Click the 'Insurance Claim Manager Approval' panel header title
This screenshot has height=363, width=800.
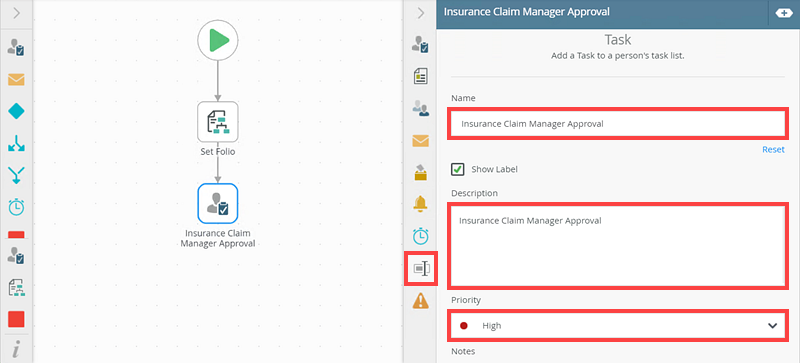coord(527,12)
